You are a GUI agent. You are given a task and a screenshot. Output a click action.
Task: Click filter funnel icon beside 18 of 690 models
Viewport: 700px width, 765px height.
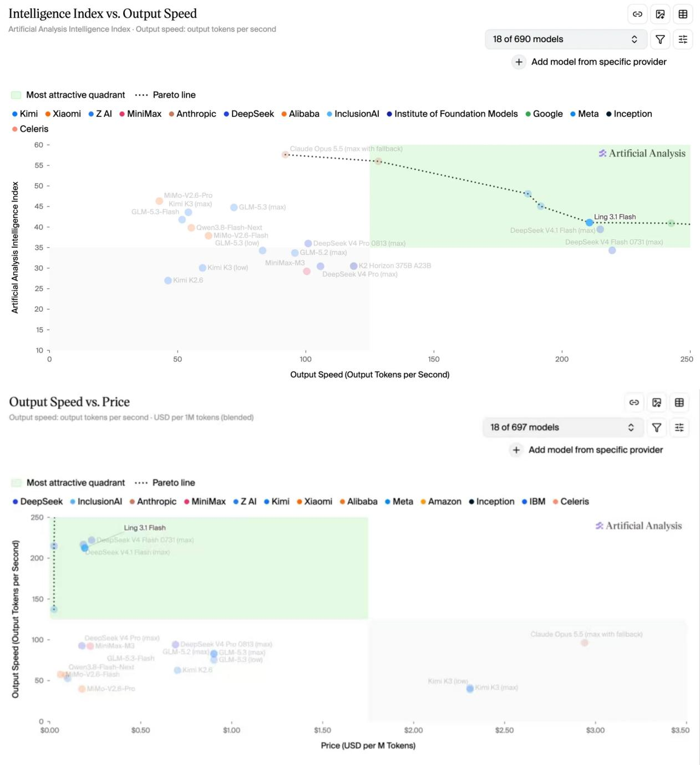[660, 39]
